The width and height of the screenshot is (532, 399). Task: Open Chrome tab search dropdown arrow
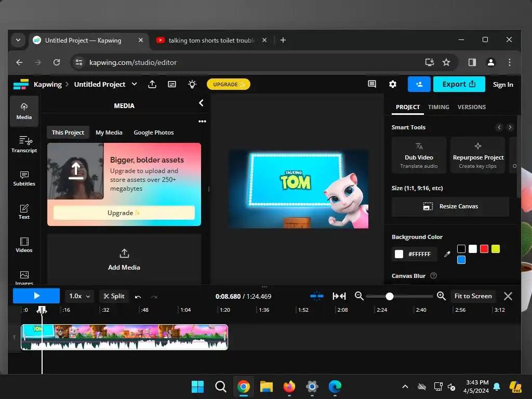(18, 40)
